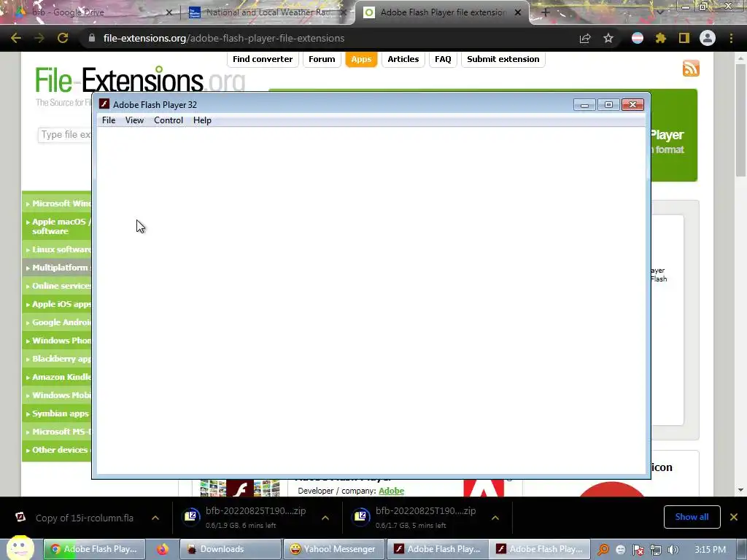This screenshot has width=747, height=560.
Task: Click the volume speaker tray icon
Action: click(x=673, y=550)
